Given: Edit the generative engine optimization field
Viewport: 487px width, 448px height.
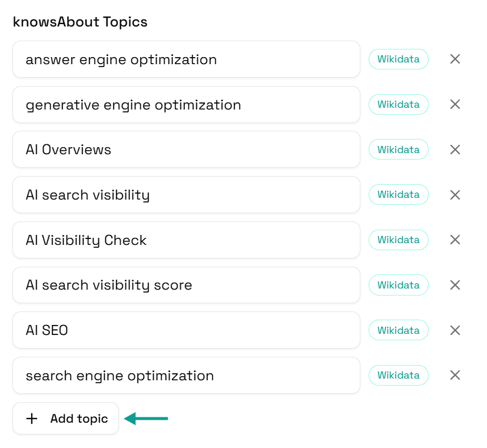Looking at the screenshot, I should pos(186,105).
